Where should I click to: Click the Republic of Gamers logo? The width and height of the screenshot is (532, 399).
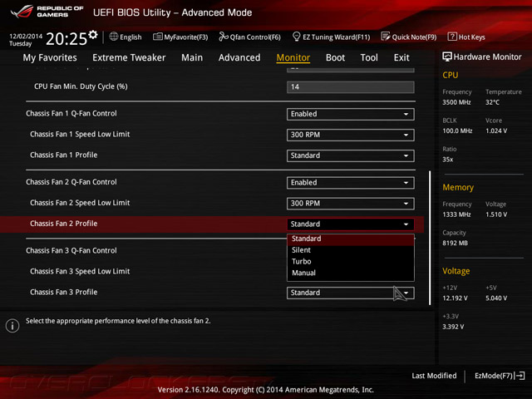(47, 12)
